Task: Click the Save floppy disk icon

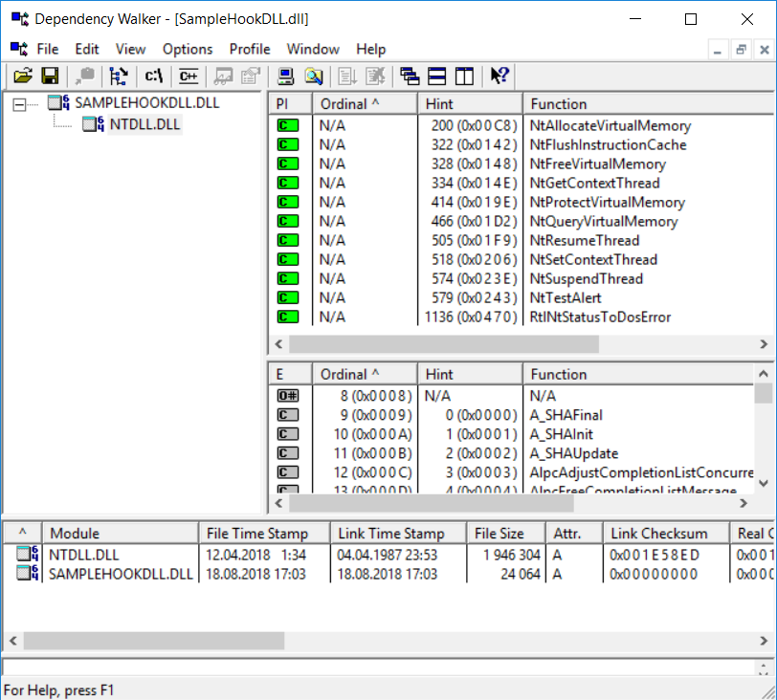Action: click(x=50, y=76)
